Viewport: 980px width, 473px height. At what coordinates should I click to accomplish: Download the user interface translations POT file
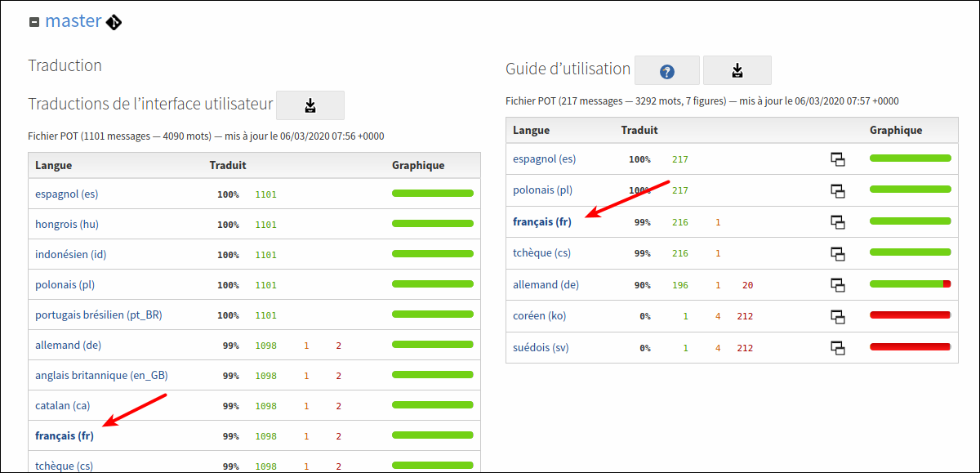[x=310, y=105]
